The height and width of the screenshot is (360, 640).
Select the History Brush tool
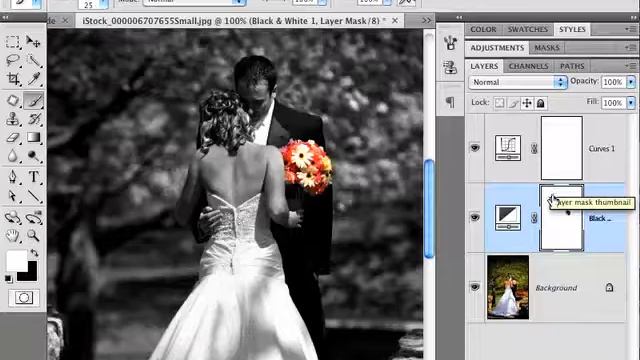pyautogui.click(x=33, y=119)
